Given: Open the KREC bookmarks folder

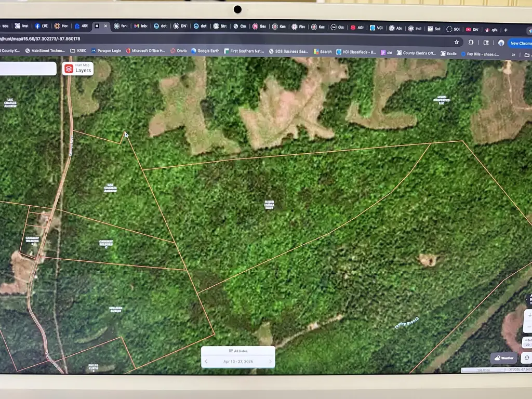Looking at the screenshot, I should pyautogui.click(x=78, y=50).
